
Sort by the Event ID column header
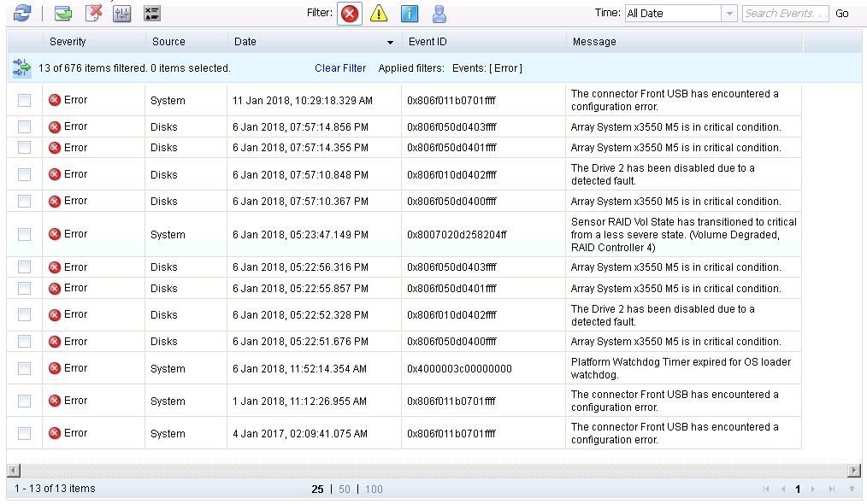click(427, 41)
